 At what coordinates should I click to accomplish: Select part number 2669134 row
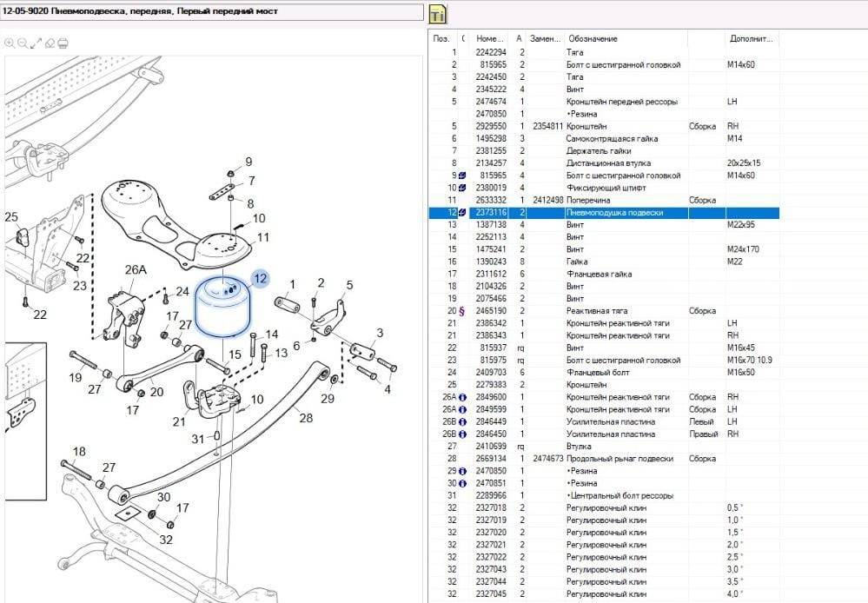pyautogui.click(x=491, y=459)
